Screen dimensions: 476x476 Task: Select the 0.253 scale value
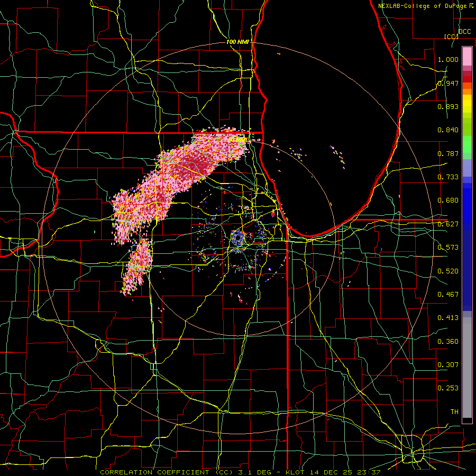448,388
